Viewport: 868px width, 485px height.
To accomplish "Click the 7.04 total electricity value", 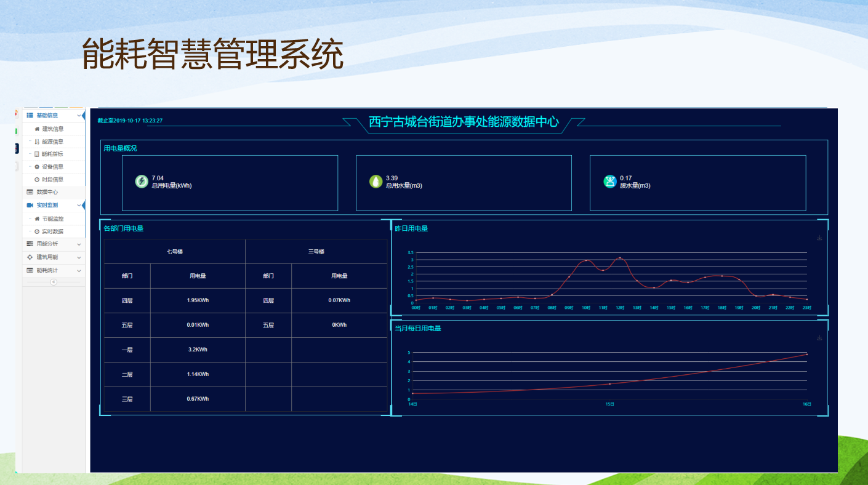I will click(x=158, y=178).
